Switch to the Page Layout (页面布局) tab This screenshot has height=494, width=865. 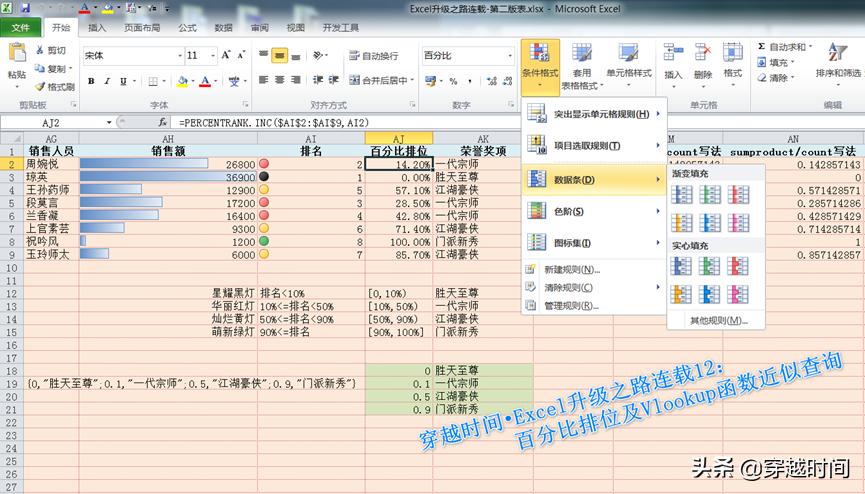point(142,28)
